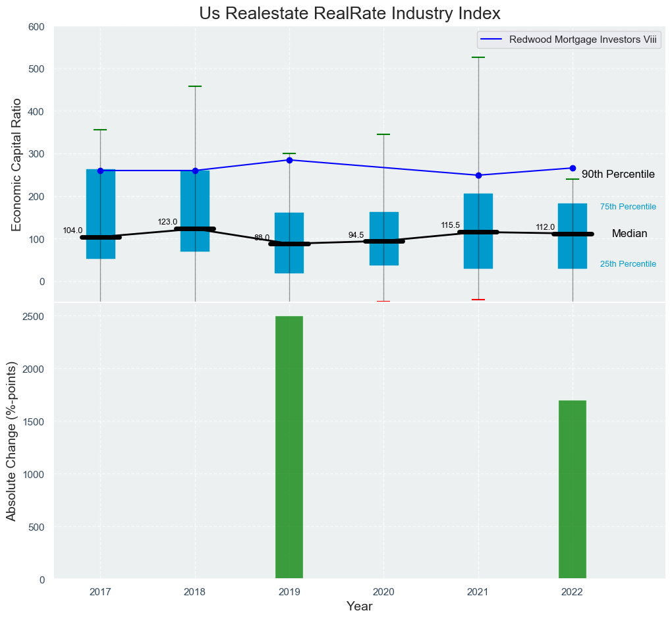Select the 75th Percentile annotation
This screenshot has height=619, width=672.
pos(628,207)
